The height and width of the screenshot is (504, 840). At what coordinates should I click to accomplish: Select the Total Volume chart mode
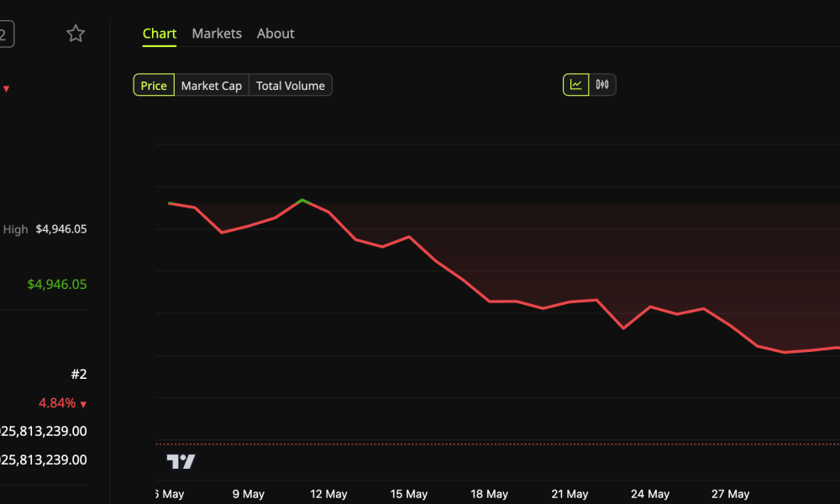click(x=291, y=85)
